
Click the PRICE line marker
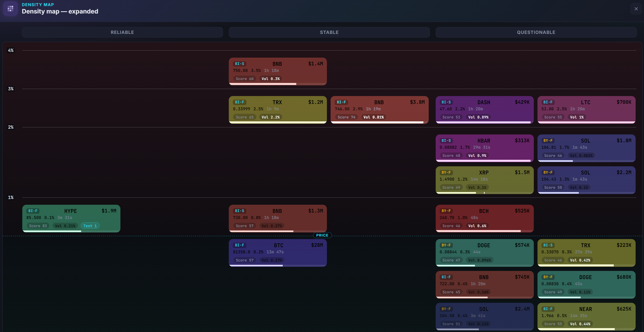(322, 235)
